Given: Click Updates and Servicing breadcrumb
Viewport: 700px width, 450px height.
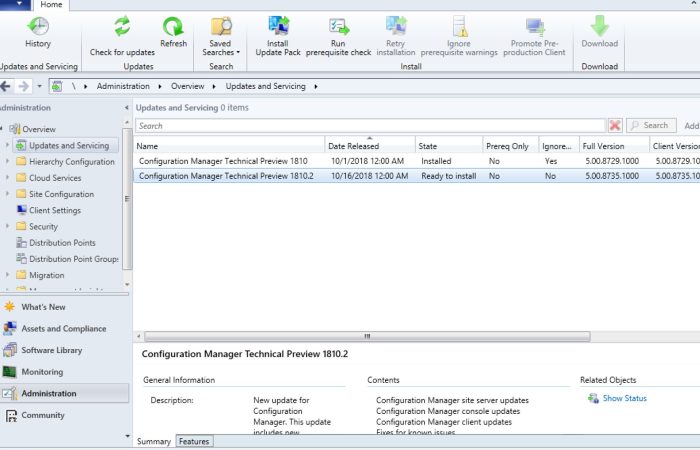Looking at the screenshot, I should coord(265,86).
